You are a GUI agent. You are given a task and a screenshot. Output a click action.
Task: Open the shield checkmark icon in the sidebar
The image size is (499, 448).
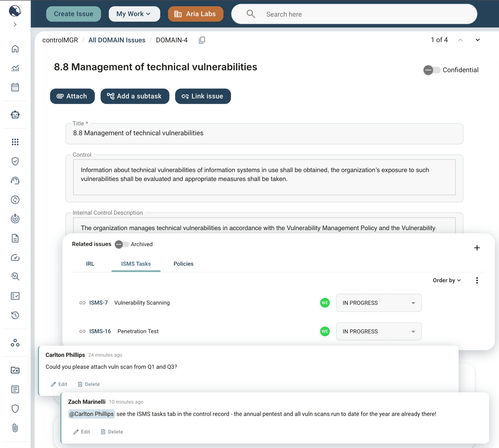pos(15,161)
